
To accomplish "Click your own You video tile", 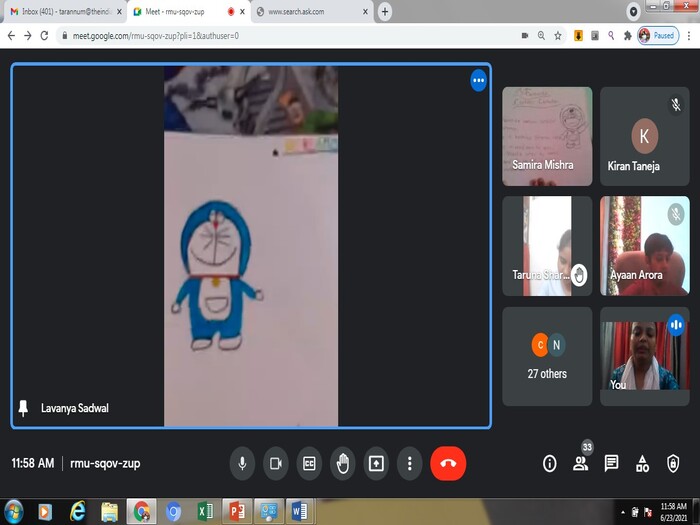I will tap(645, 356).
